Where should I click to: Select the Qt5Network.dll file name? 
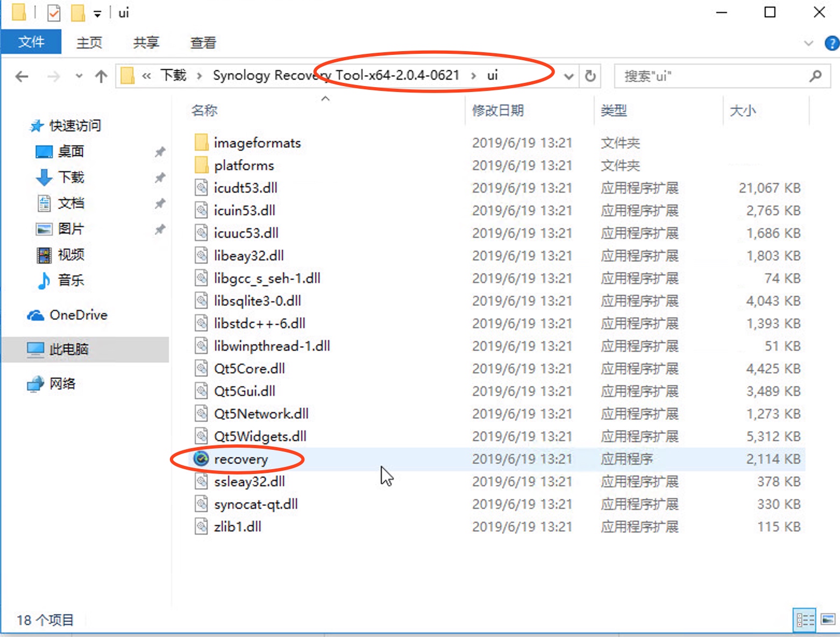(x=261, y=414)
